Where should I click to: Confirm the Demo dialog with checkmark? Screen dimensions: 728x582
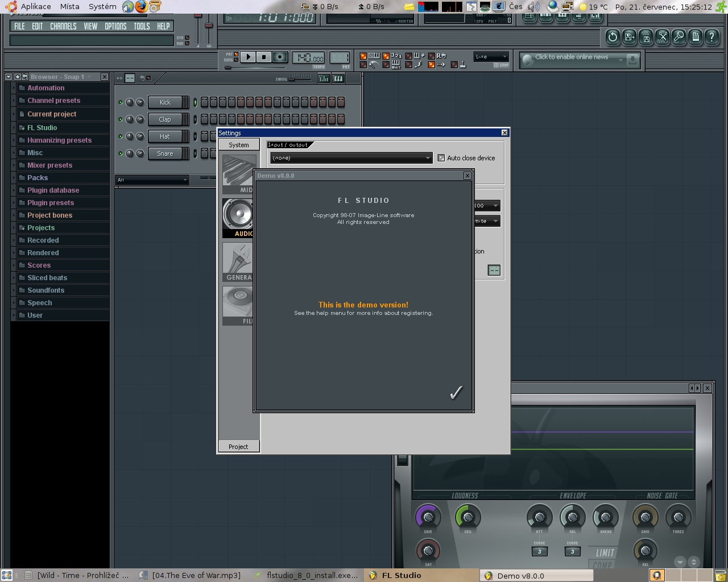click(456, 393)
